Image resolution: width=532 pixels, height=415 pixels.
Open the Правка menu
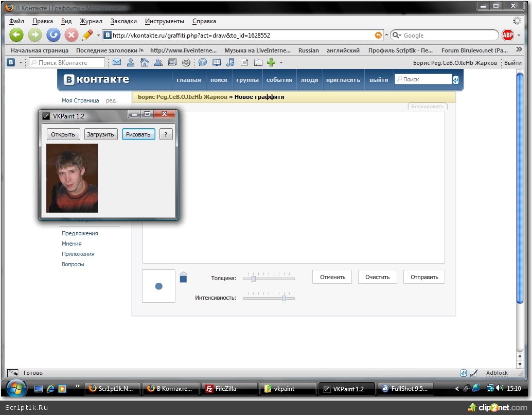[43, 21]
